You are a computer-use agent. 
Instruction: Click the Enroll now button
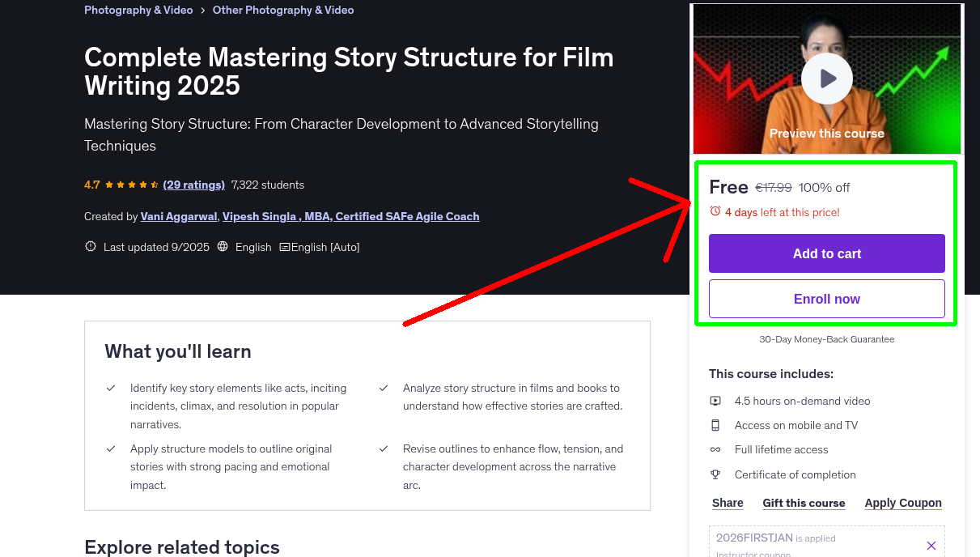(826, 299)
